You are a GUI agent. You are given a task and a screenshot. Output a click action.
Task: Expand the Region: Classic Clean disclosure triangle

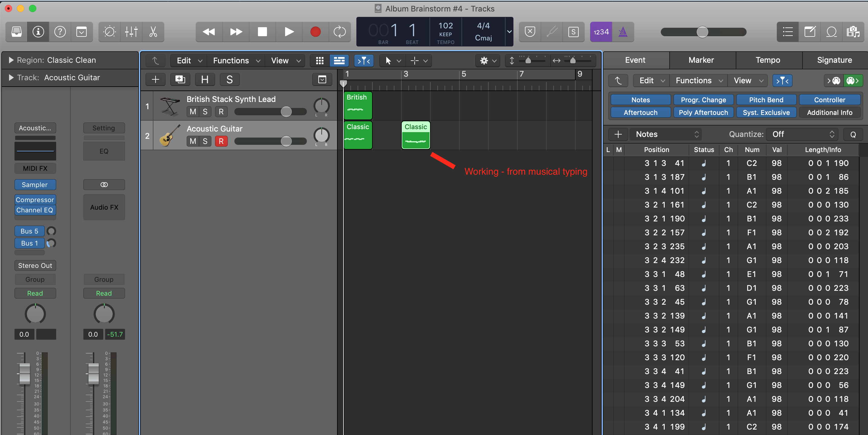11,60
